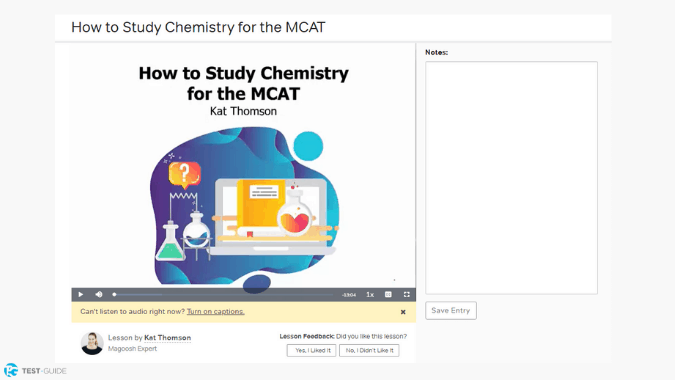Click the chemistry illustration in video

point(245,207)
